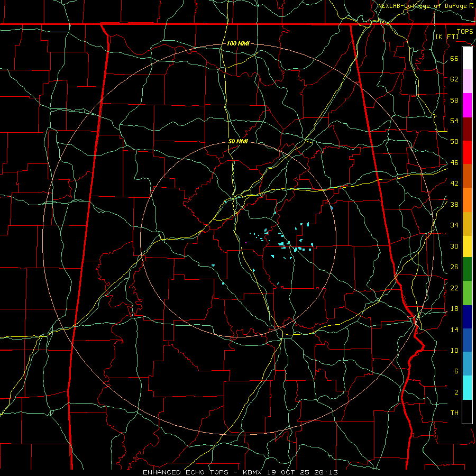476x476 pixels.
Task: Click the light pink legend color block
Action: [467, 81]
